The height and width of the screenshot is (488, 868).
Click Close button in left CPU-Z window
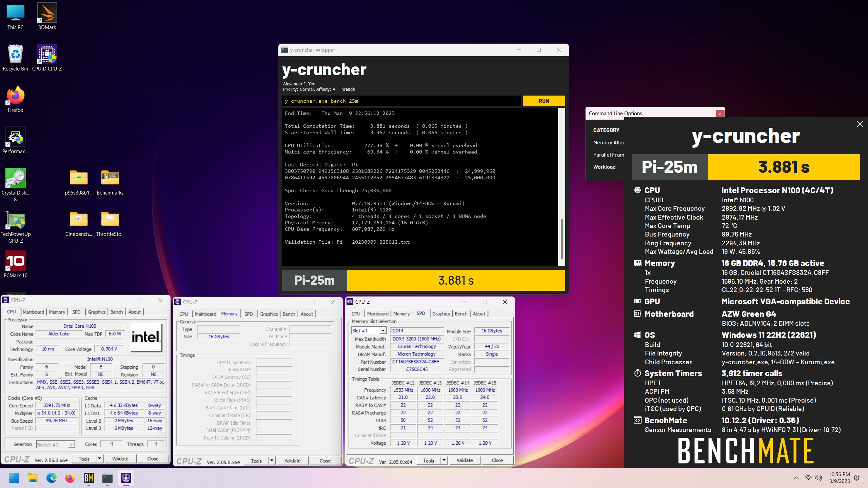pyautogui.click(x=153, y=459)
